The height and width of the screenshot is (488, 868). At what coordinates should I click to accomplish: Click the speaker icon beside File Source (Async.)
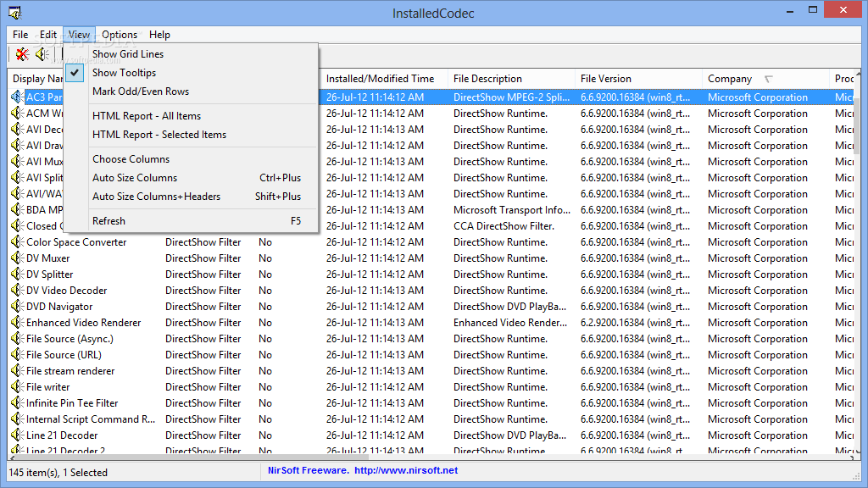(17, 339)
